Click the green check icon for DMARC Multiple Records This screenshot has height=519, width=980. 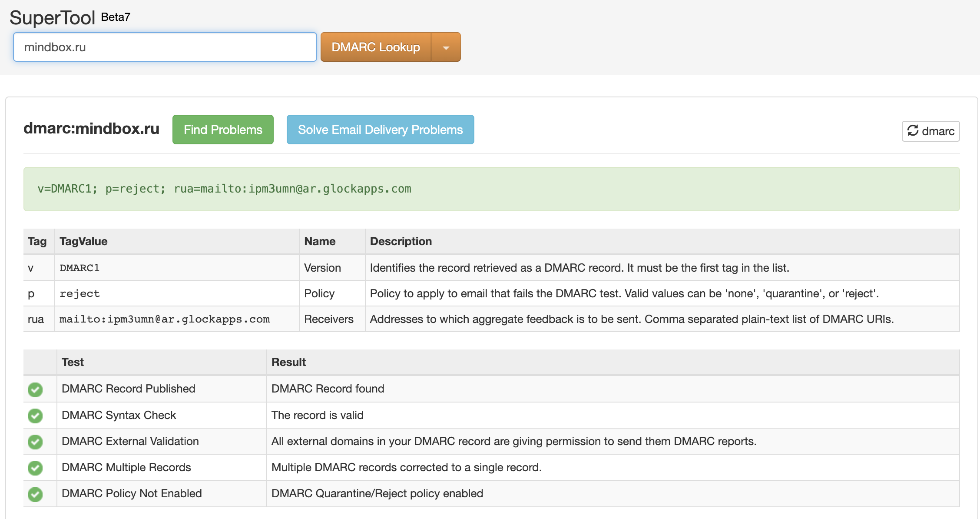tap(35, 468)
